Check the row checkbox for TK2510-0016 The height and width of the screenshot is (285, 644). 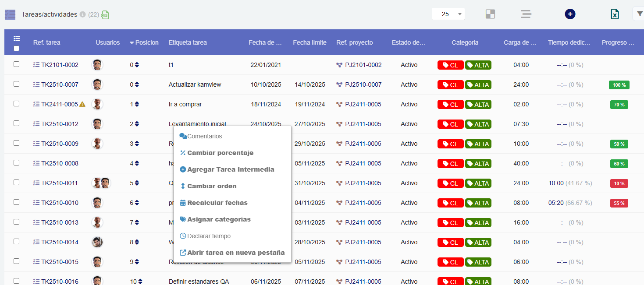click(16, 281)
